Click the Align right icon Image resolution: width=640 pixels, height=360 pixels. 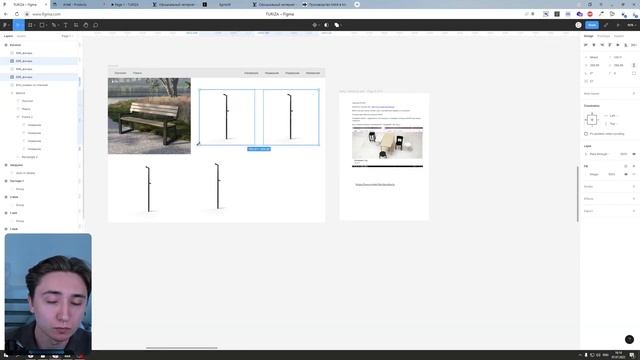(x=602, y=45)
